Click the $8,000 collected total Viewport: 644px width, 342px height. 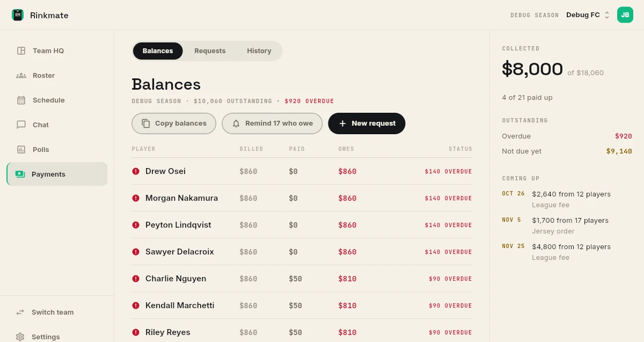[532, 69]
